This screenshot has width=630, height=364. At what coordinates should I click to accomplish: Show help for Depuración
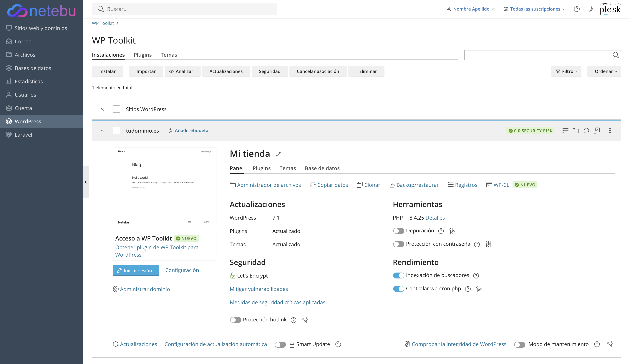tap(441, 231)
